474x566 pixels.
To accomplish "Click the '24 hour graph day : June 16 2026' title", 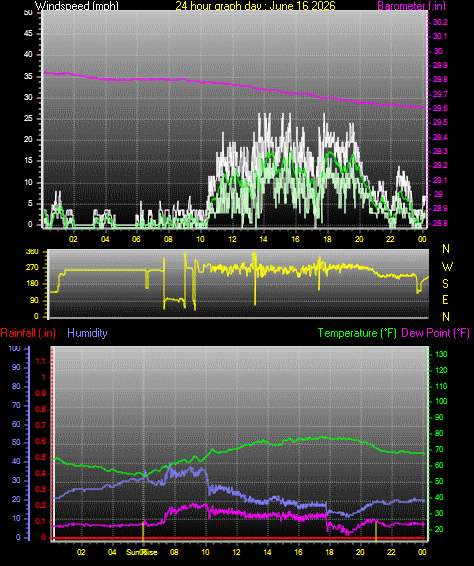I will click(x=255, y=5).
